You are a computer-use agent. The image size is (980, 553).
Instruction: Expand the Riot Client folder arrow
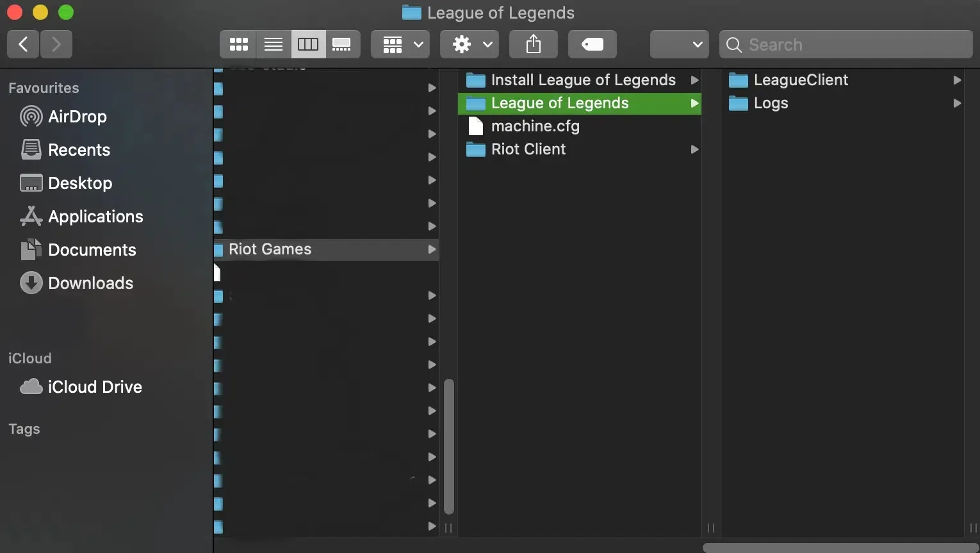click(x=694, y=149)
